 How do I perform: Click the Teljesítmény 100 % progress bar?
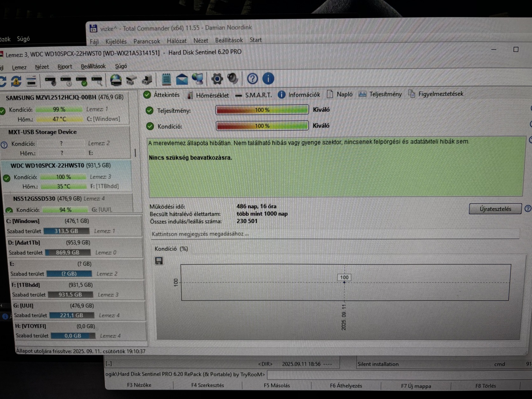262,110
